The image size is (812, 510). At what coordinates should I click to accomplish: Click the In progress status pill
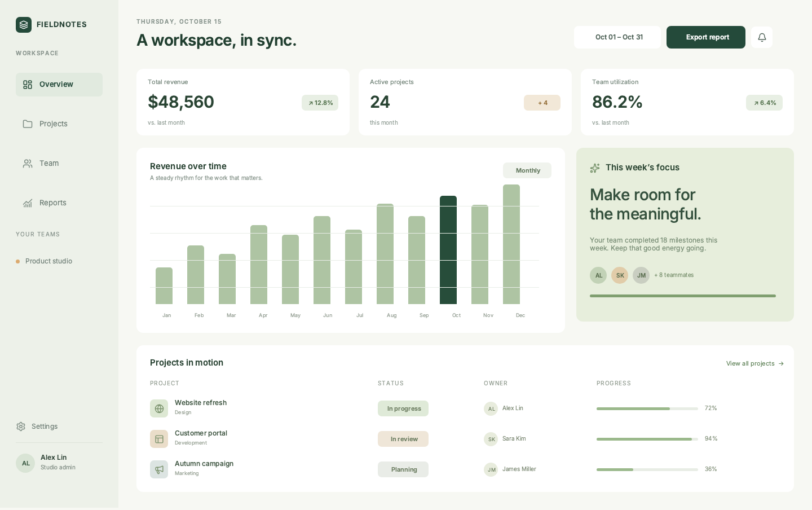click(403, 408)
